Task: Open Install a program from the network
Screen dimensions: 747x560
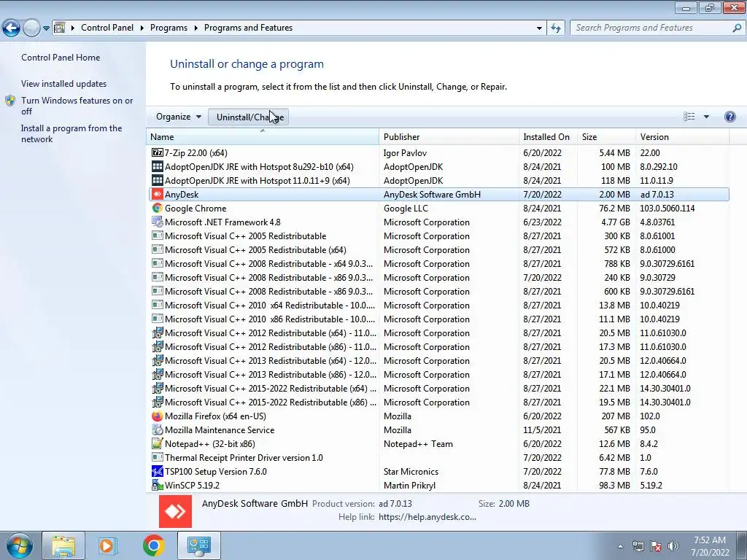Action: point(71,134)
